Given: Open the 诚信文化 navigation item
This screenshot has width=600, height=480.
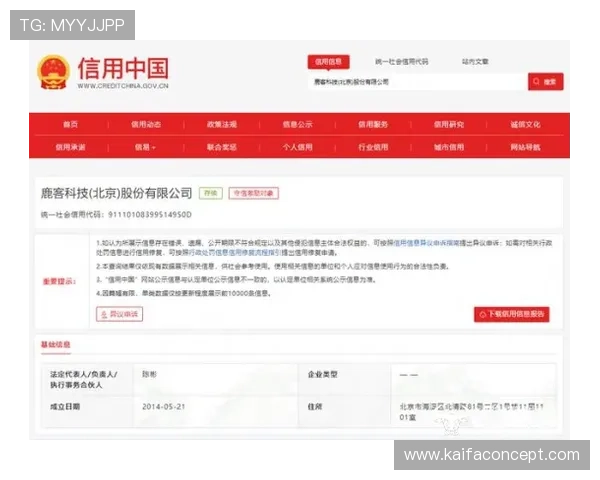Looking at the screenshot, I should tap(525, 124).
